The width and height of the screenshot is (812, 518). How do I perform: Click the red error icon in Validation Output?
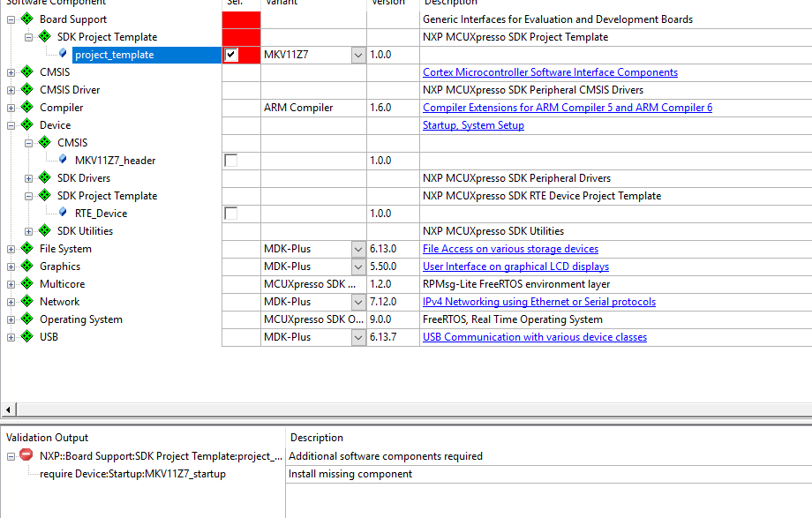[26, 454]
